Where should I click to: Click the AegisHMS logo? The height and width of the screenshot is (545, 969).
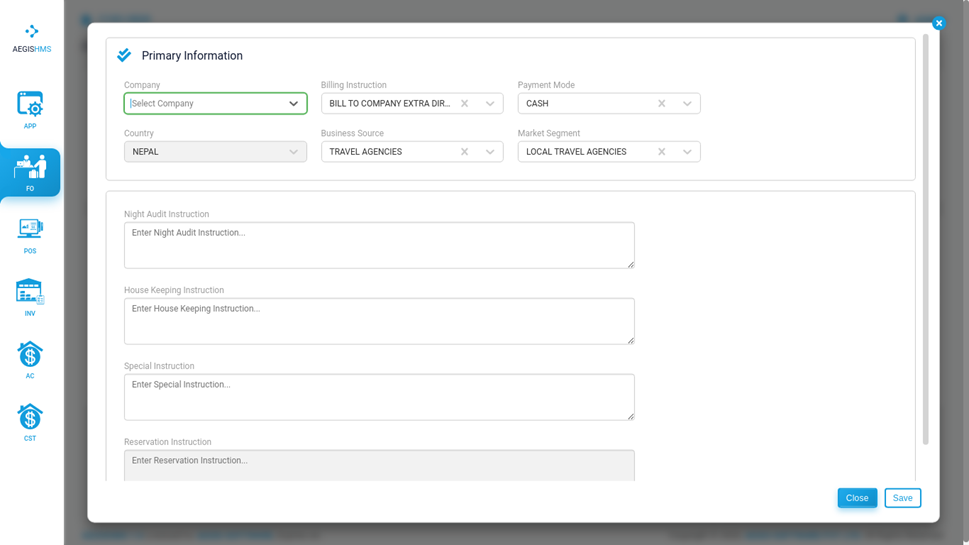(x=32, y=38)
